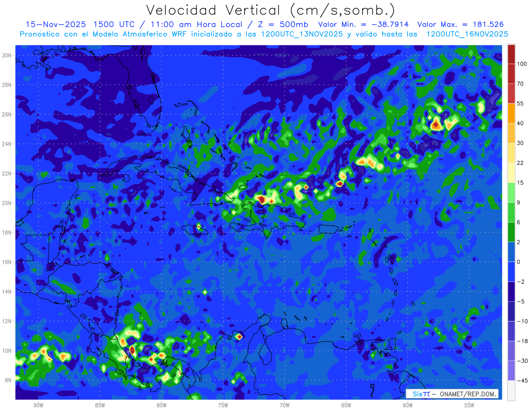Screen dimensions: 532x411
Task: Click the blue color bar segment between -2 and 0
Action: [511, 271]
